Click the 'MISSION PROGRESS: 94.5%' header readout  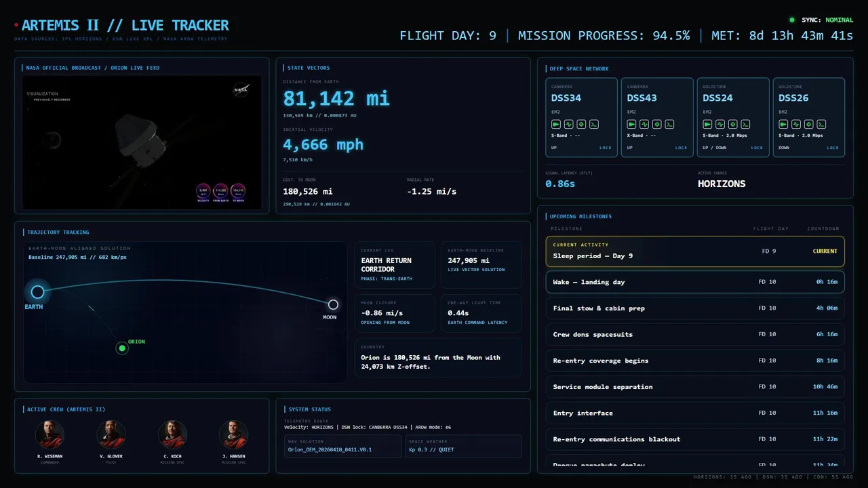[x=604, y=35]
